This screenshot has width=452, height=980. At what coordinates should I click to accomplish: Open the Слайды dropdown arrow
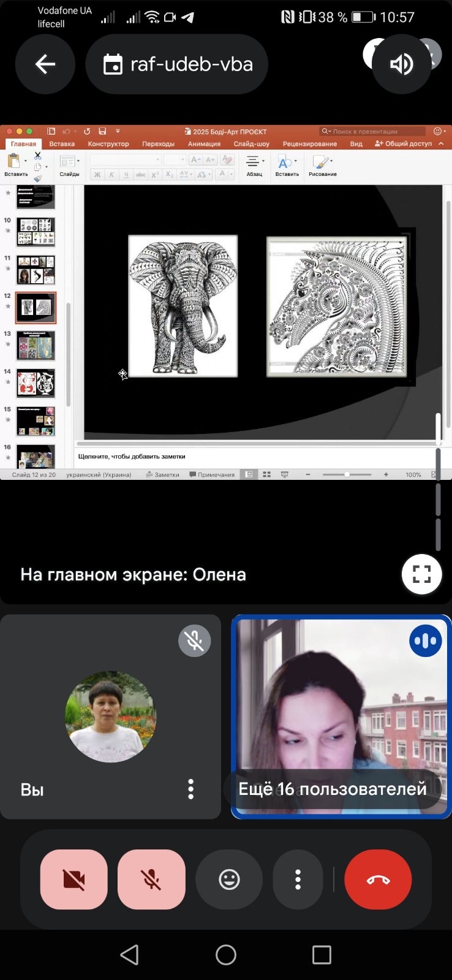(78, 161)
